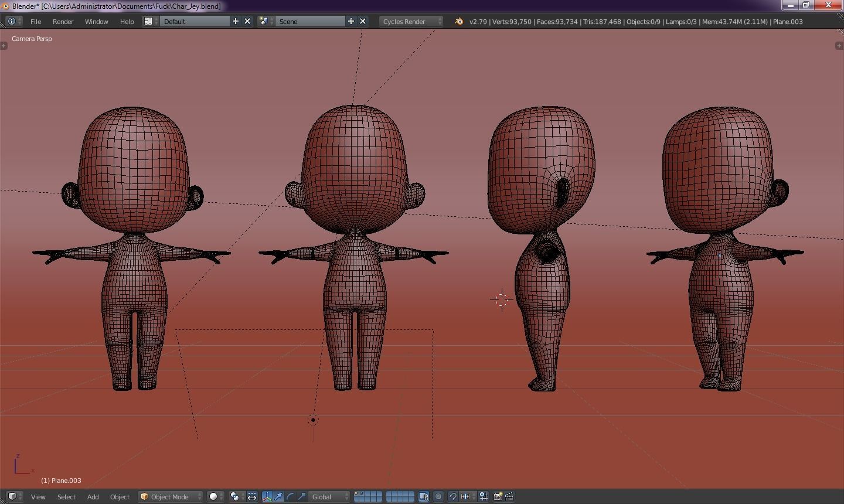Screen dimensions: 844x504
Task: Open the Help menu
Action: 127,21
